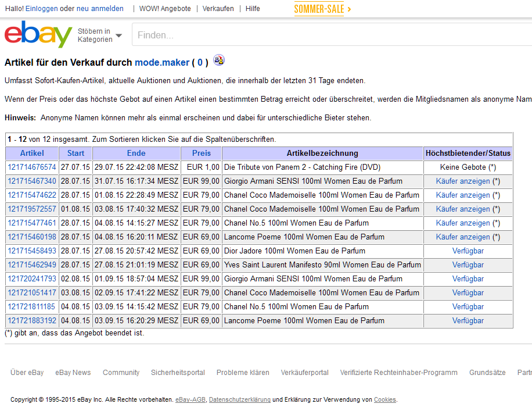Click the user icon beside mode.maker
This screenshot has height=418, width=532.
[218, 60]
